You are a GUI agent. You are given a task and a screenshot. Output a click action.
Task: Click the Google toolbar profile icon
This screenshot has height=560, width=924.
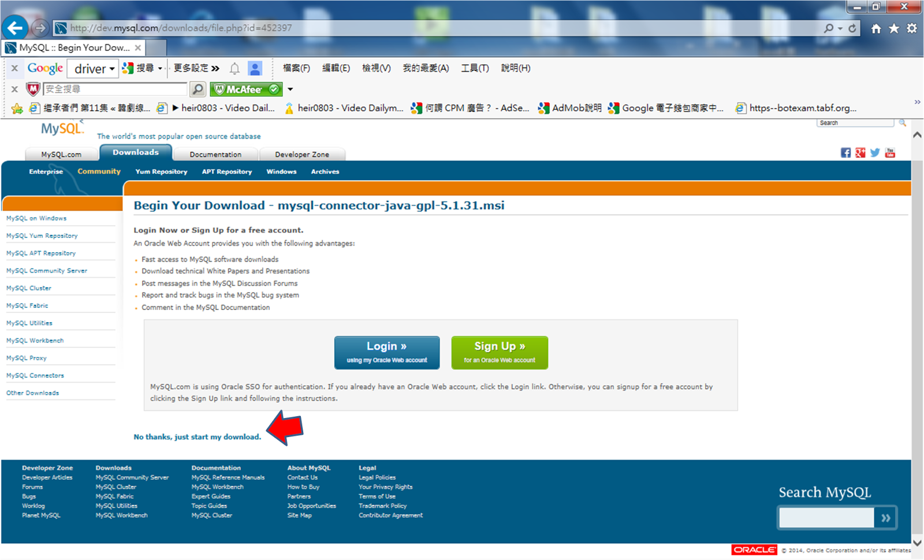[x=255, y=68]
